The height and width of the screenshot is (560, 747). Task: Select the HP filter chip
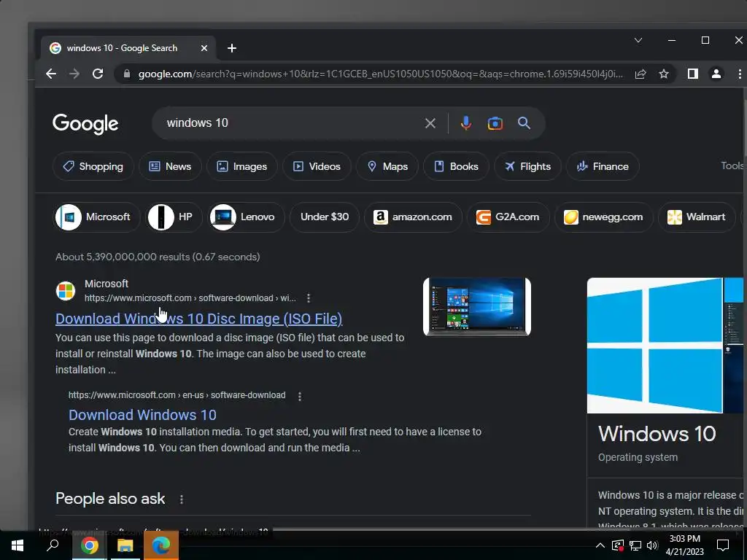pyautogui.click(x=174, y=217)
